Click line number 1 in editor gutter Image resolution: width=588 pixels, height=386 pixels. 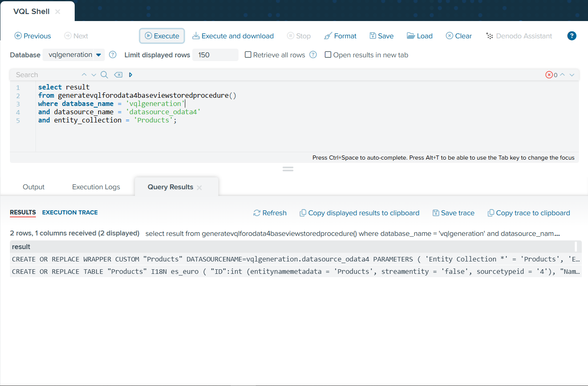coord(18,87)
